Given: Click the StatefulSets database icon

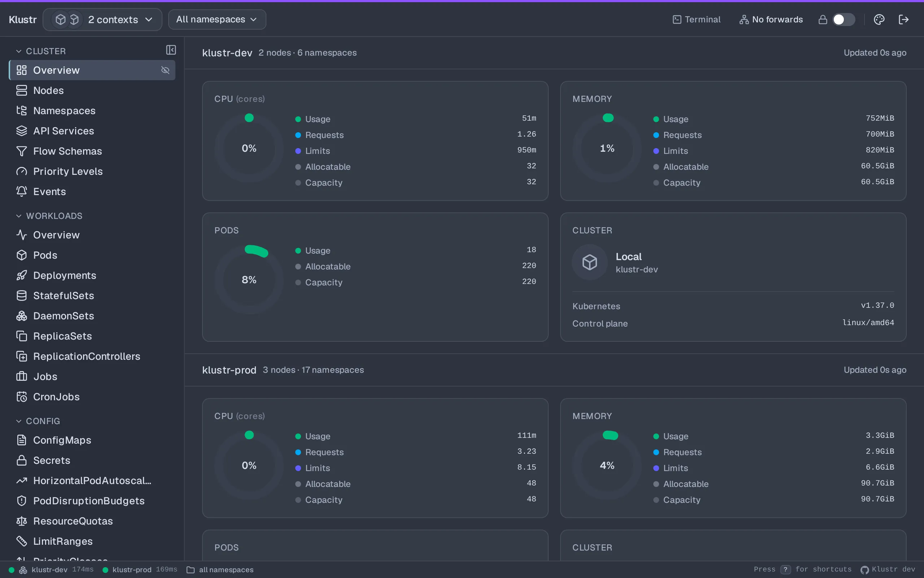Looking at the screenshot, I should point(22,296).
